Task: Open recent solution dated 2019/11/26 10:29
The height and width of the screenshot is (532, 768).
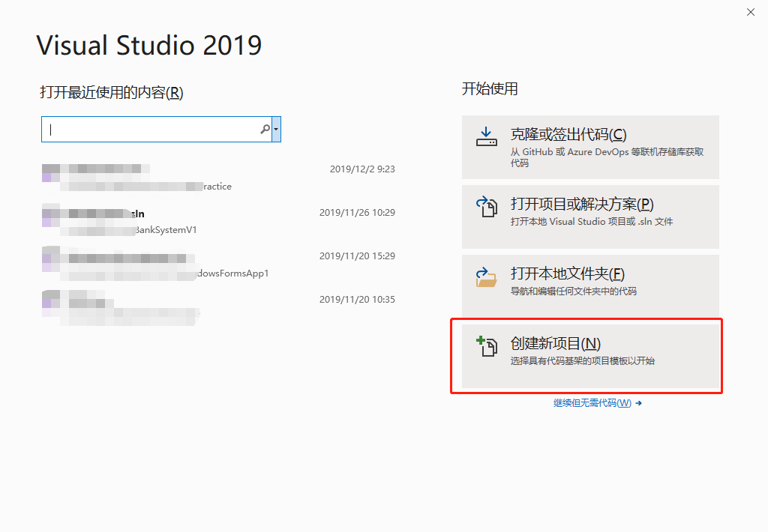Action: tap(218, 221)
